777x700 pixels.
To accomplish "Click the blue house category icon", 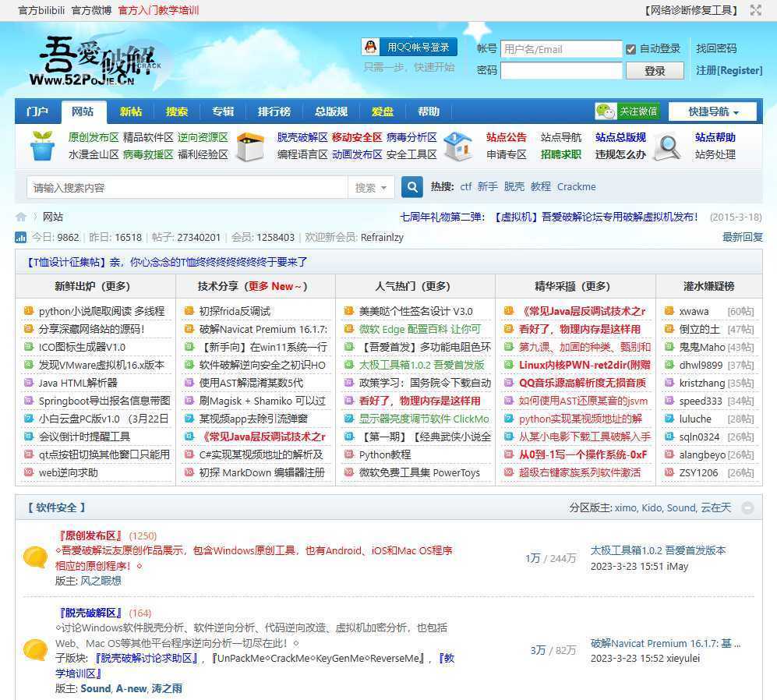I will click(458, 146).
